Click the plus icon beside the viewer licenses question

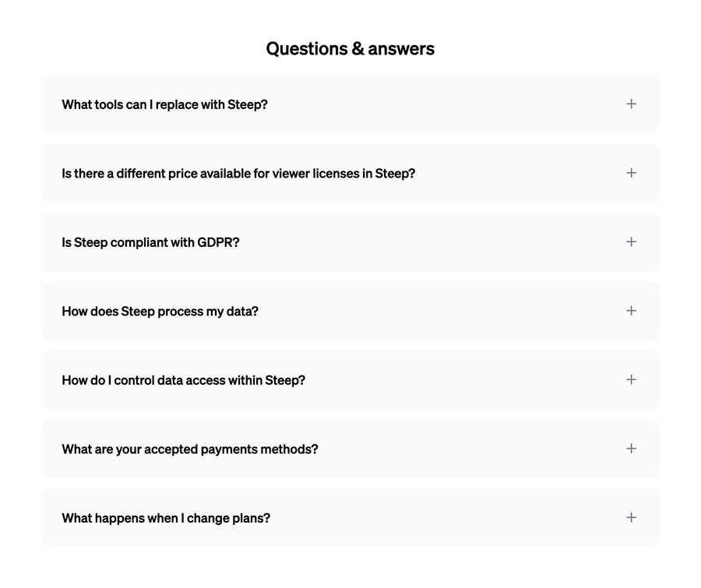[631, 173]
